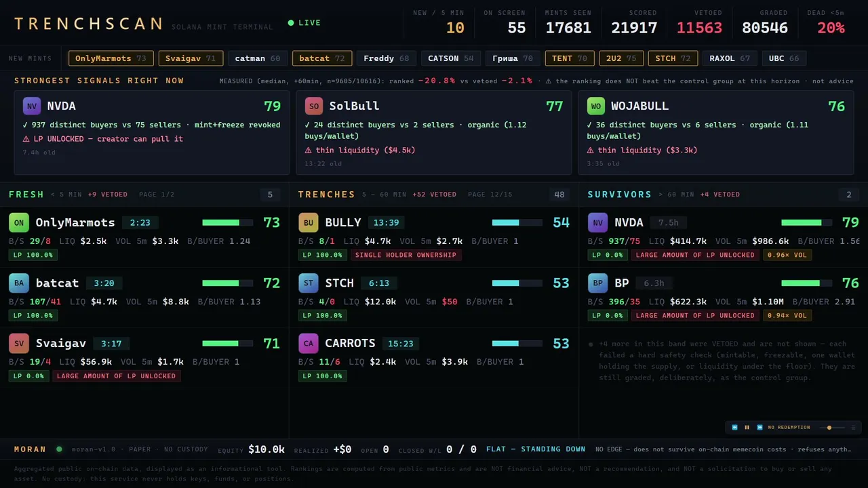This screenshot has height=488, width=868.
Task: Click SINGLE HOLDER OWNERSHIP warning tag on BULLY
Action: (x=406, y=255)
